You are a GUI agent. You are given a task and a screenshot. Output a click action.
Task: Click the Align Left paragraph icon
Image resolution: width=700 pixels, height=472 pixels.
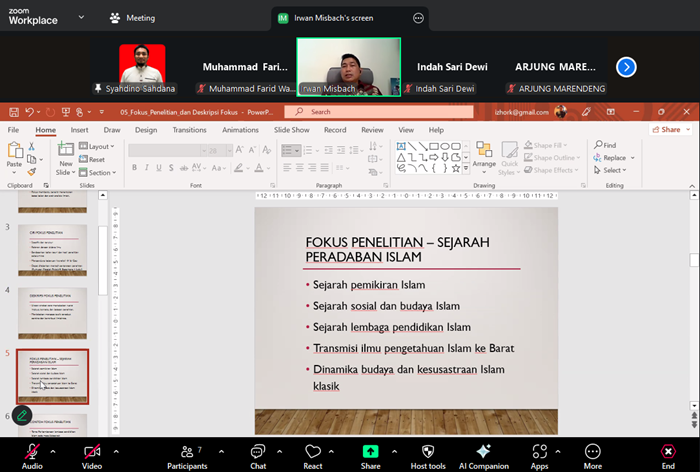pyautogui.click(x=287, y=168)
